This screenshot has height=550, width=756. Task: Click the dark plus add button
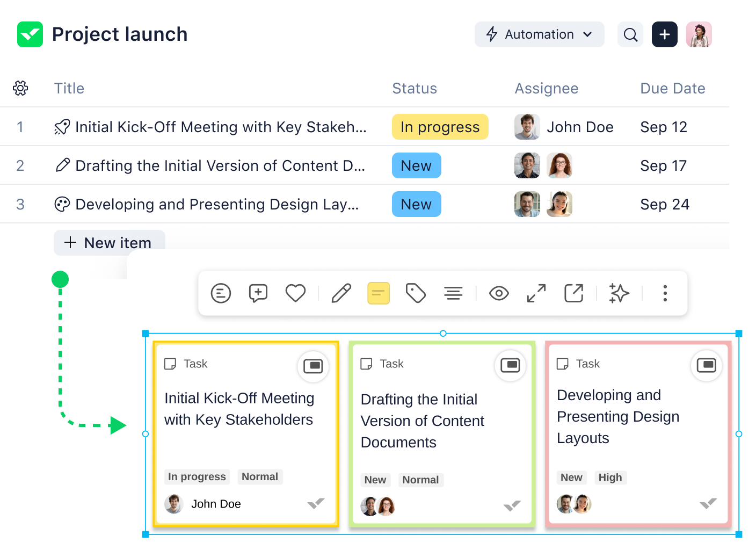665,34
